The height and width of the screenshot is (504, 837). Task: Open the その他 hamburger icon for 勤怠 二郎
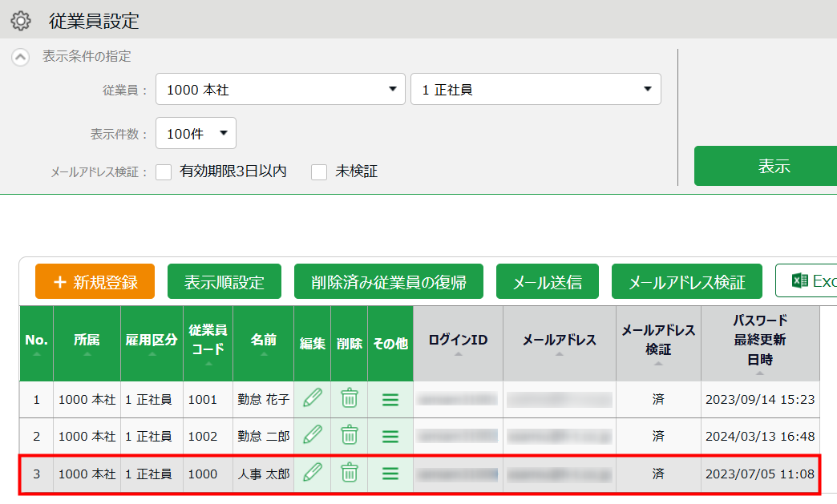(390, 436)
